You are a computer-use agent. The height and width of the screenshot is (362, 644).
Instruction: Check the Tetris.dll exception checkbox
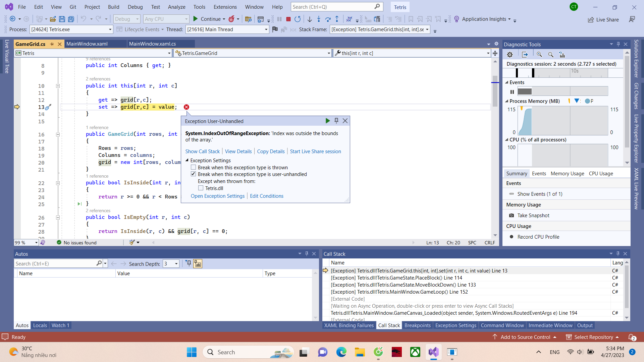click(201, 188)
